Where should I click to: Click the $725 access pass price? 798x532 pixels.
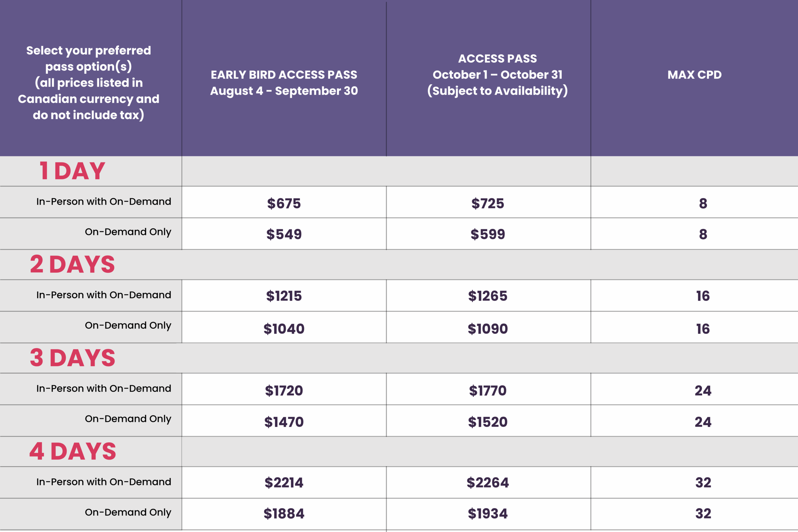(x=488, y=204)
